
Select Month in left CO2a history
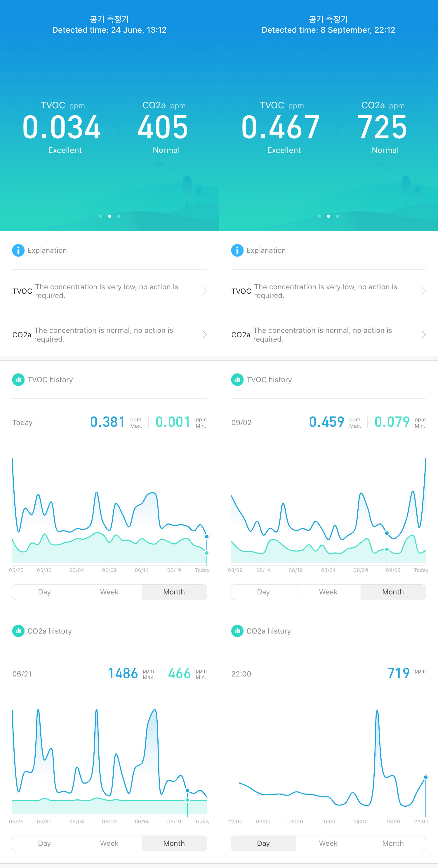point(174,843)
